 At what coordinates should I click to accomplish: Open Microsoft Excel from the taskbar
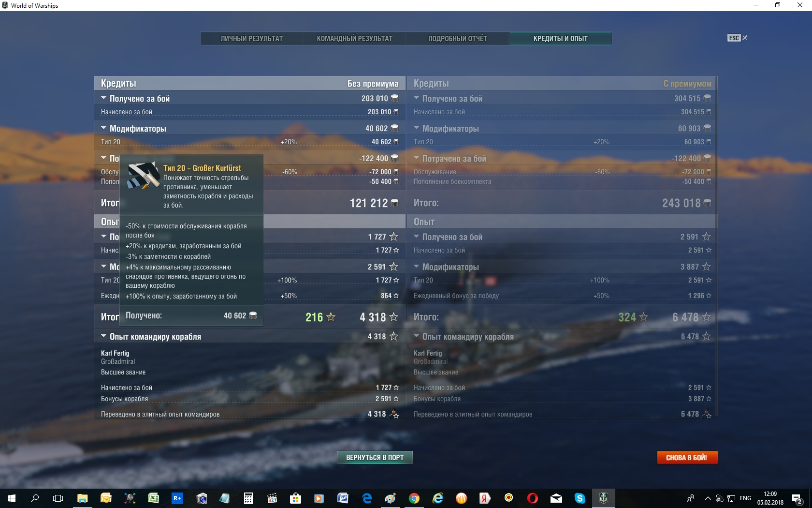(153, 498)
